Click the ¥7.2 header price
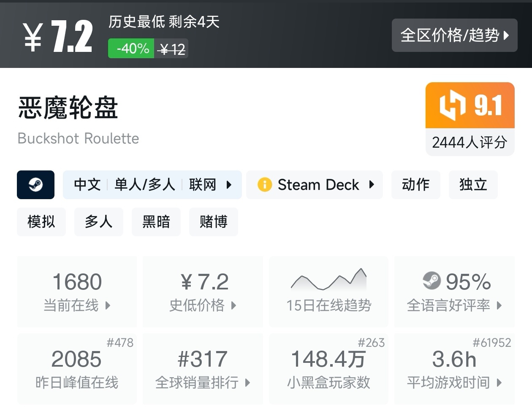The height and width of the screenshot is (408, 532). point(58,37)
